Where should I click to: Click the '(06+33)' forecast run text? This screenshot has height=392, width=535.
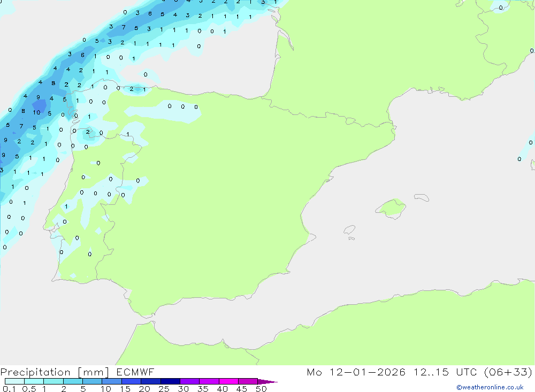click(508, 372)
